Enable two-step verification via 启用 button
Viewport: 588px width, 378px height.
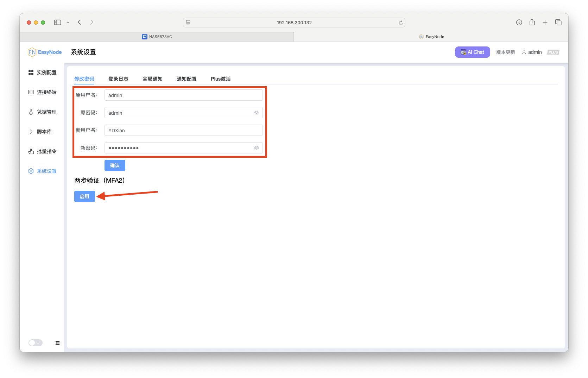coord(84,196)
